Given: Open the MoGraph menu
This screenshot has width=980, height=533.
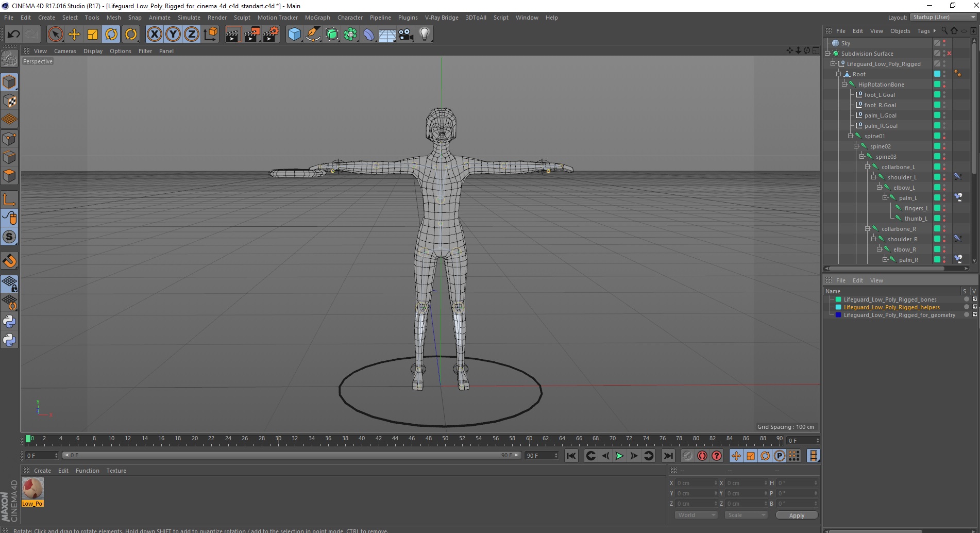Looking at the screenshot, I should point(317,18).
